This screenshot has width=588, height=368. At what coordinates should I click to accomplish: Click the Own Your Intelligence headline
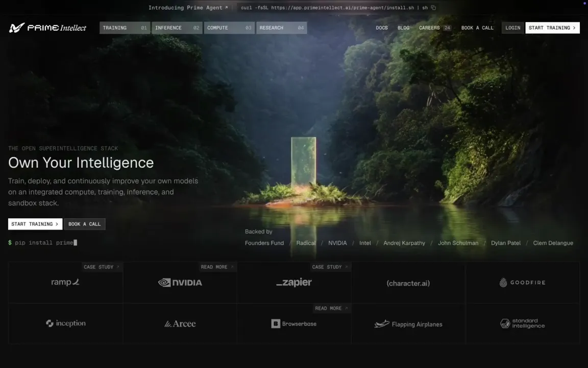pyautogui.click(x=81, y=163)
